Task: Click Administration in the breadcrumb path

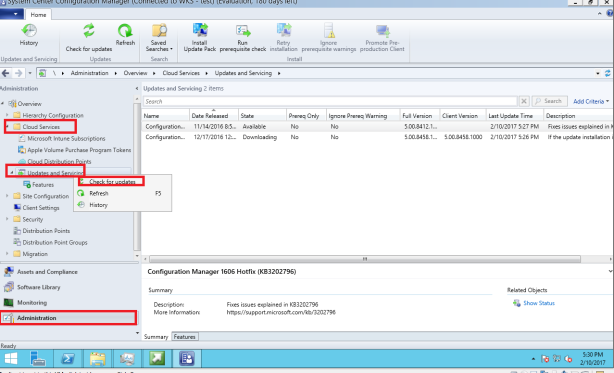Action: [89, 73]
